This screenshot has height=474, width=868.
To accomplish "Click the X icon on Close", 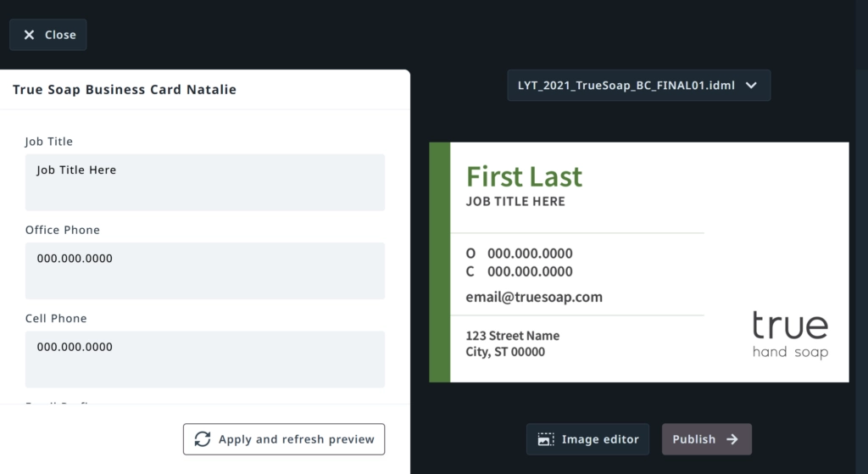I will (30, 35).
